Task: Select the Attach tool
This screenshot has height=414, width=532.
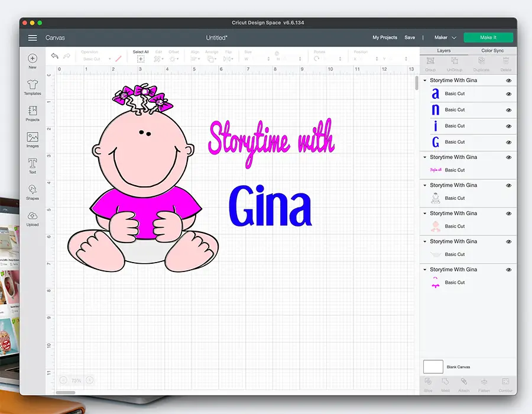Action: [464, 381]
